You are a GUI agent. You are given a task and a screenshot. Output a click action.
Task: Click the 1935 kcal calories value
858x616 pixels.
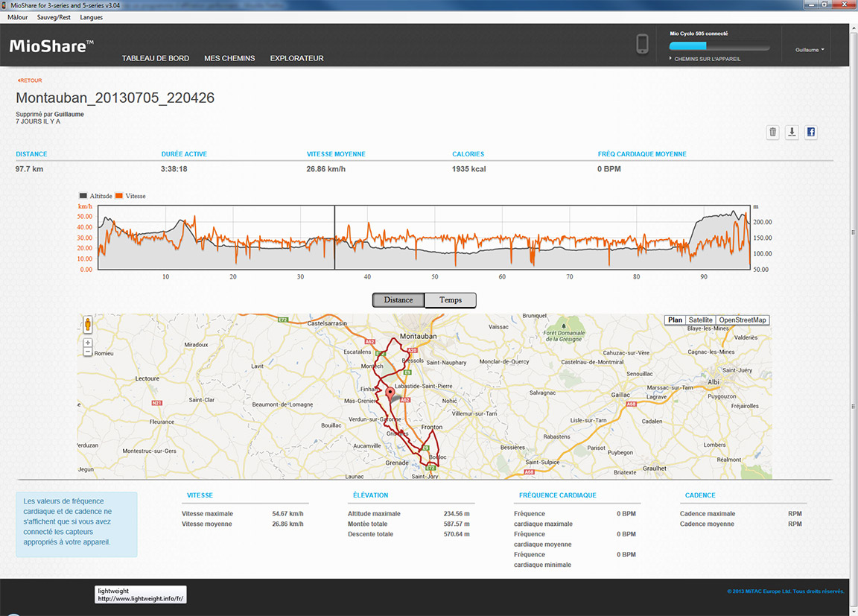point(468,169)
